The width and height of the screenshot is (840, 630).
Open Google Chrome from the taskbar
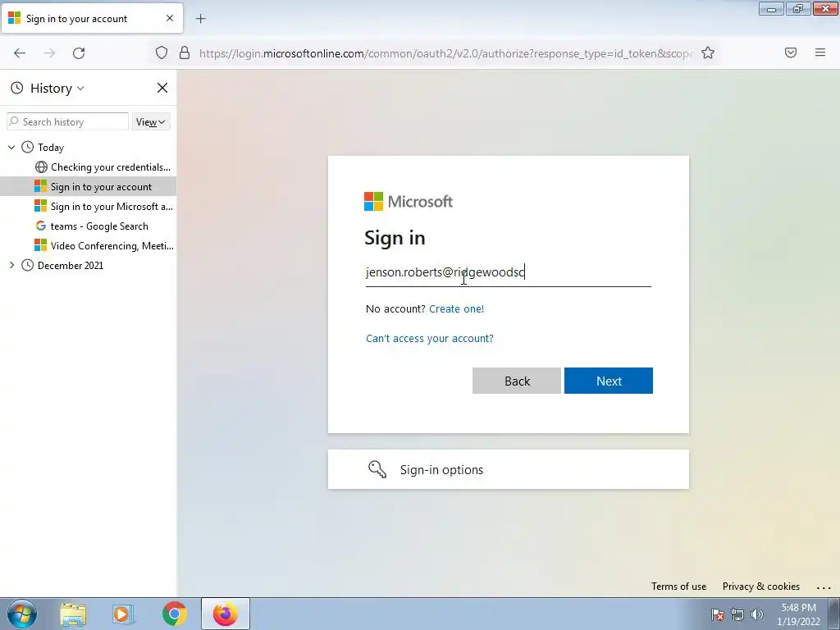(x=174, y=614)
